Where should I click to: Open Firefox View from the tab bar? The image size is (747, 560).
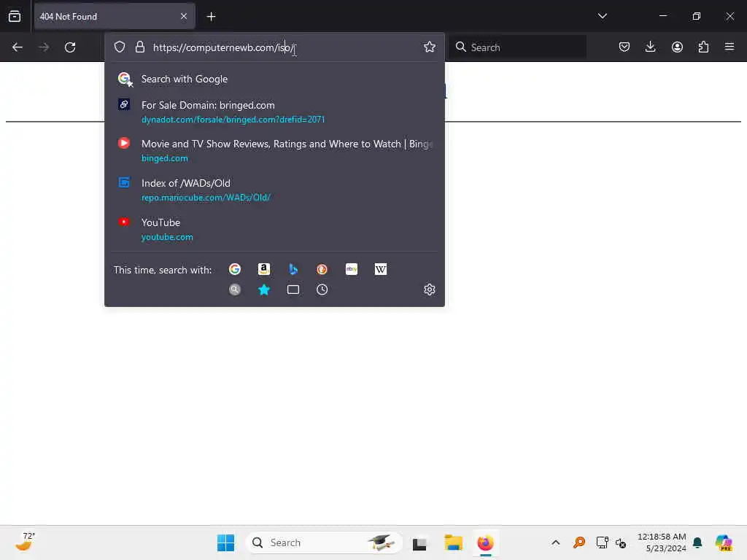(15, 16)
